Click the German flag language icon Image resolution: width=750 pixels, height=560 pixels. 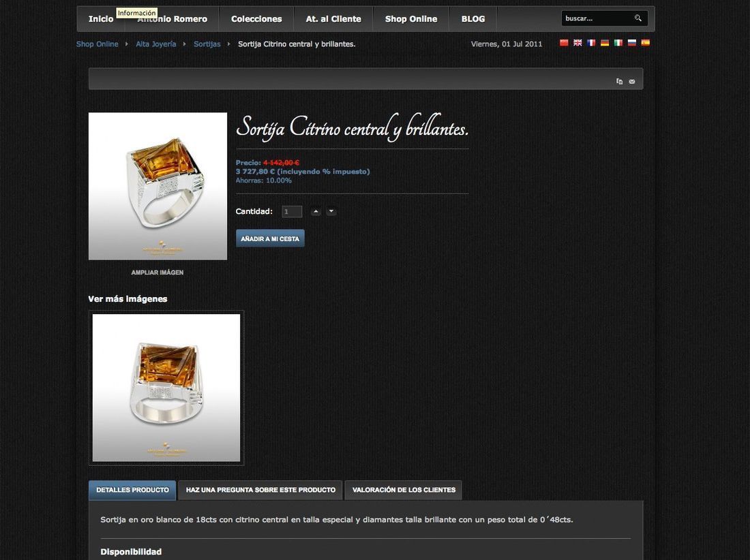[605, 43]
